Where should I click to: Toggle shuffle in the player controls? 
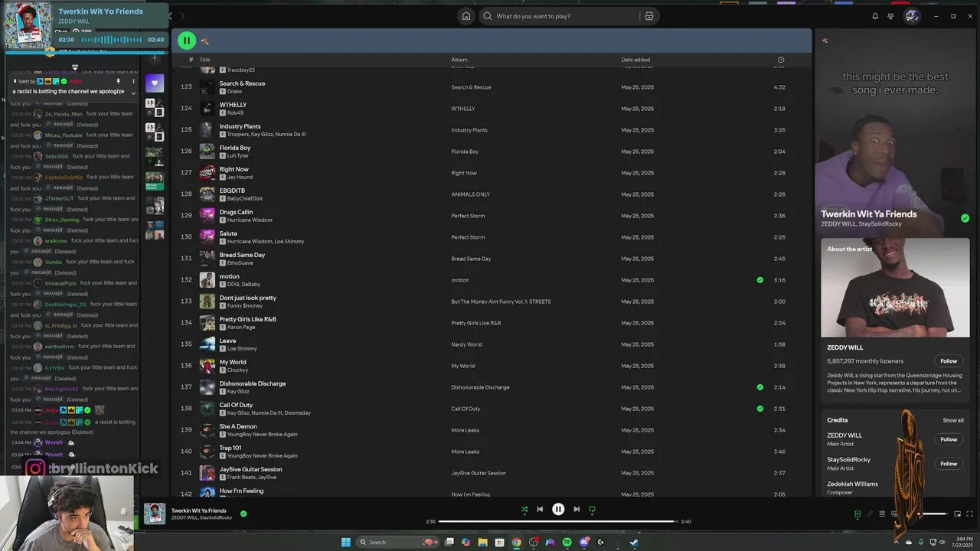coord(524,509)
